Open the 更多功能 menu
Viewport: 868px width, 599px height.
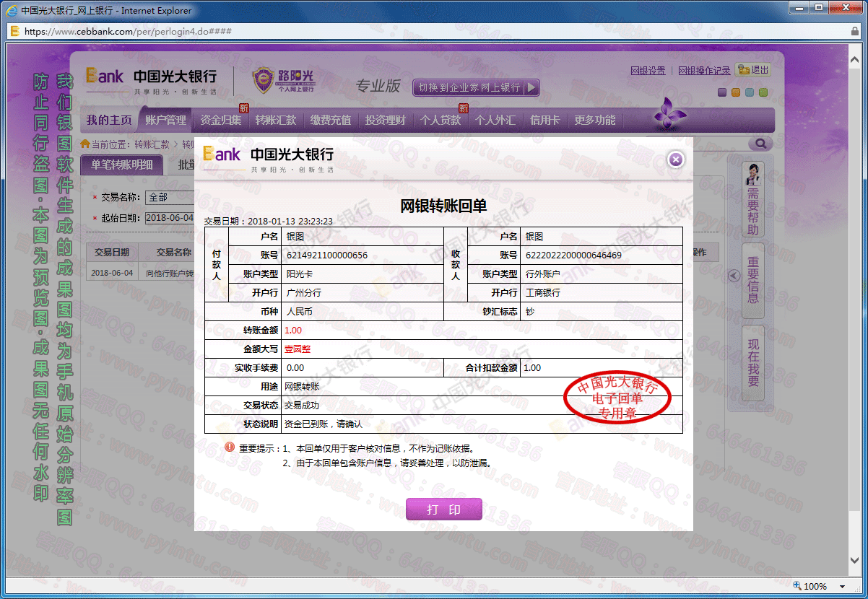595,120
